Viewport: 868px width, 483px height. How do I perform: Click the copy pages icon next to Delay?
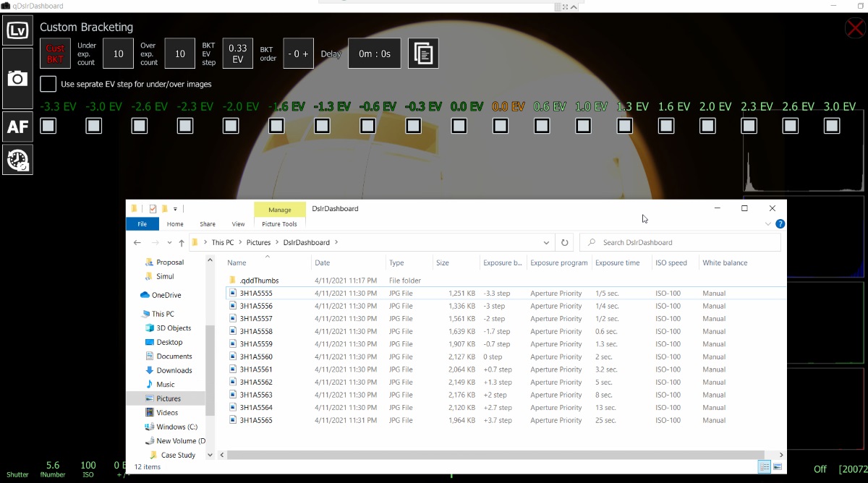pyautogui.click(x=423, y=54)
